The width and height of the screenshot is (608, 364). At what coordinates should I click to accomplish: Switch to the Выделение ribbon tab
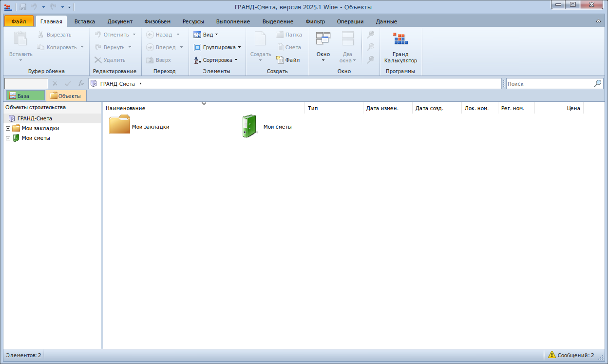278,21
